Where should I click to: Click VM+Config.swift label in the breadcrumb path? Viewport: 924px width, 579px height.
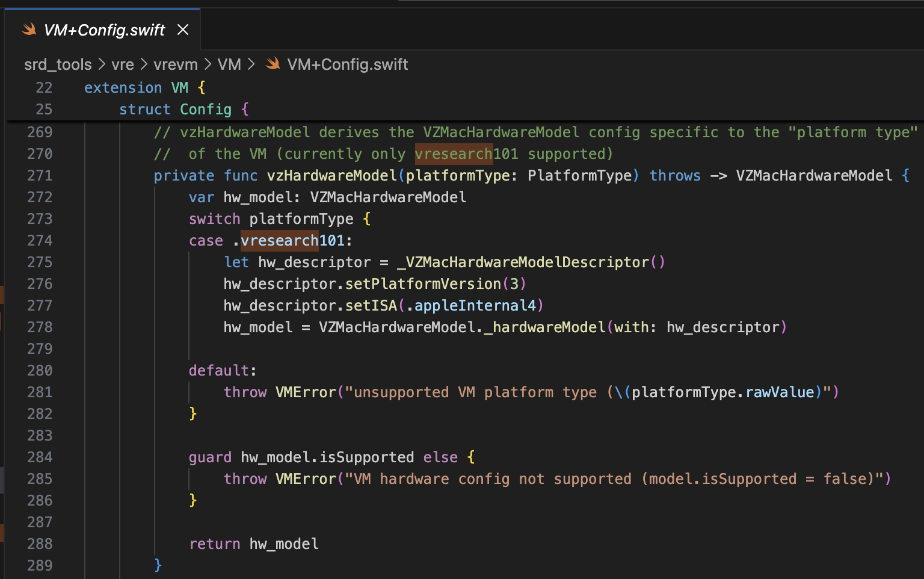pyautogui.click(x=348, y=64)
